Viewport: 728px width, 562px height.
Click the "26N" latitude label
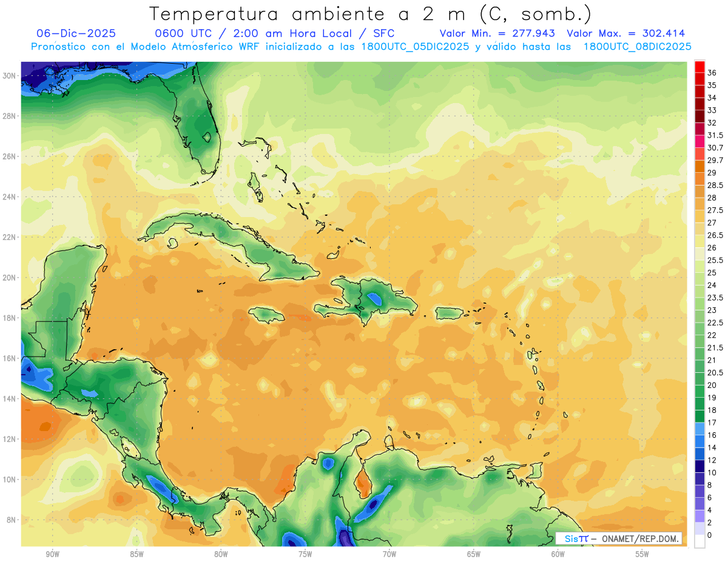point(10,156)
